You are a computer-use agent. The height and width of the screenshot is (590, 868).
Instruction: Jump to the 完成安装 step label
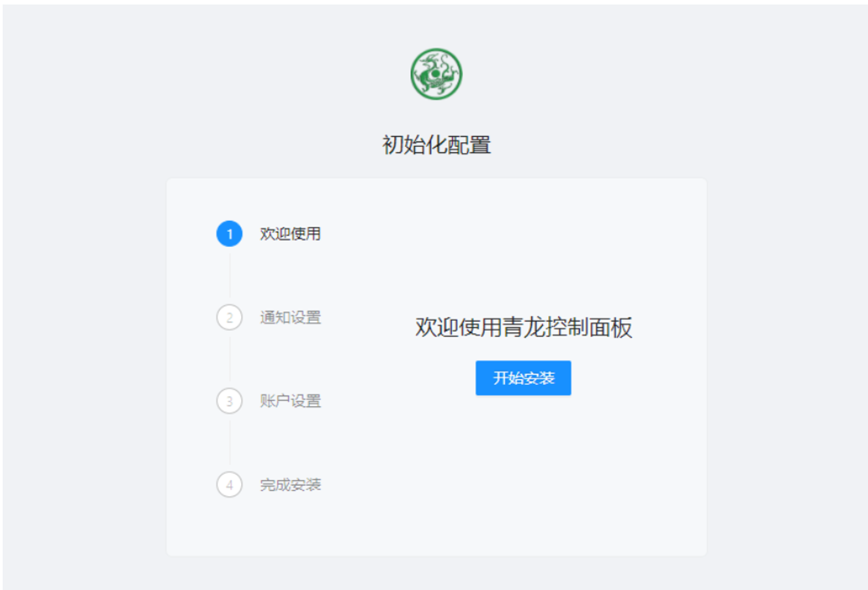coord(290,485)
